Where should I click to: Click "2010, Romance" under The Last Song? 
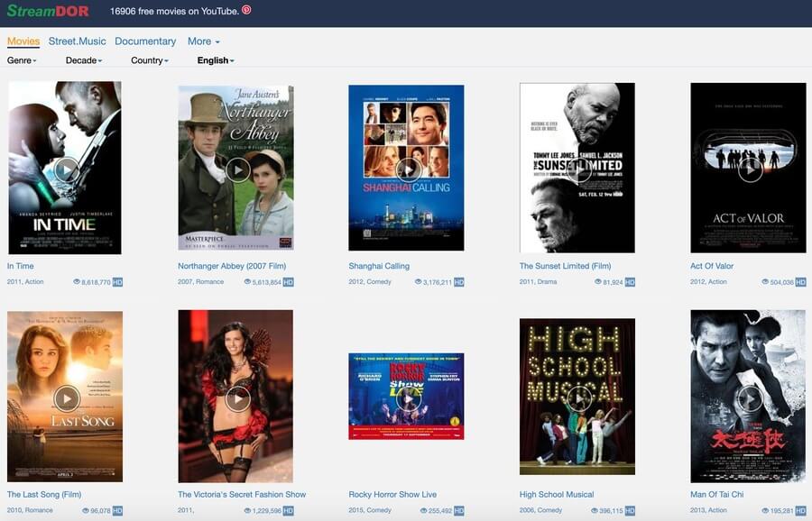tap(30, 511)
